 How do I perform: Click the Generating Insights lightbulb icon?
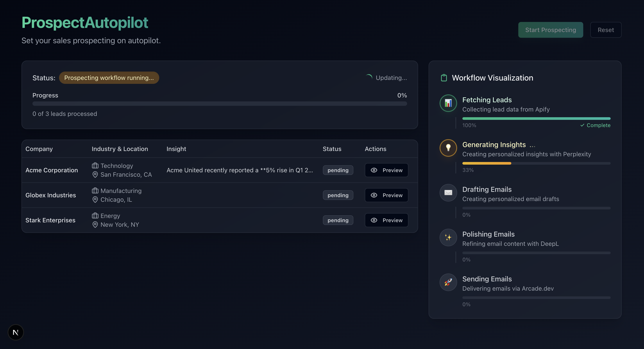pos(448,148)
